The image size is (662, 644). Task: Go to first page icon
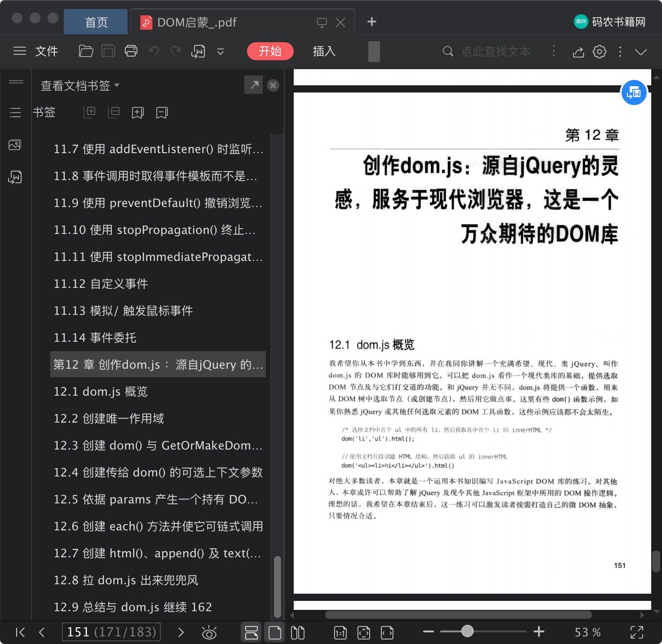coord(20,632)
